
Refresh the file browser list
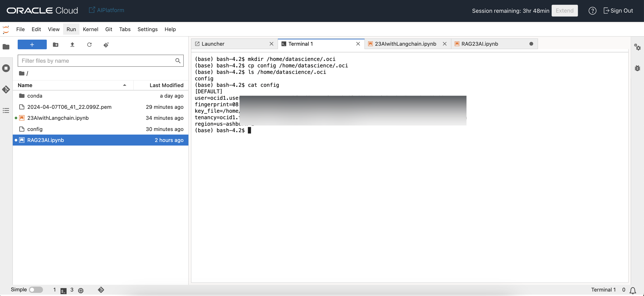pos(89,45)
